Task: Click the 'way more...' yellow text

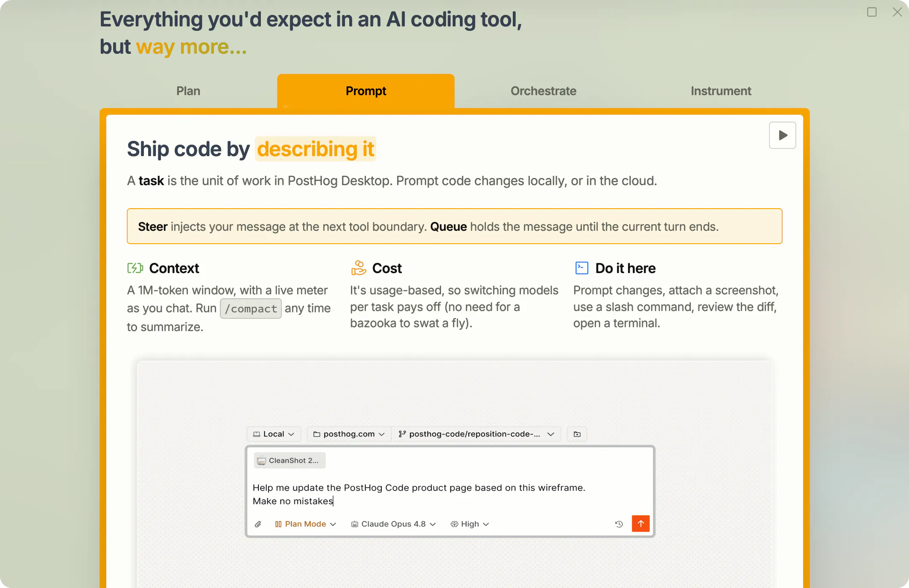Action: [x=191, y=47]
